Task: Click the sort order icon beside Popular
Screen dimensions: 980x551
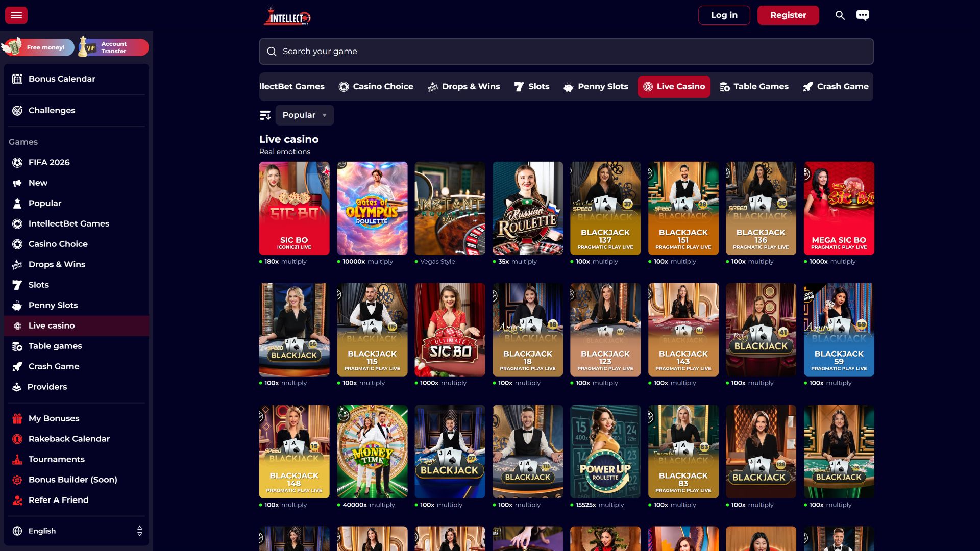Action: [265, 115]
